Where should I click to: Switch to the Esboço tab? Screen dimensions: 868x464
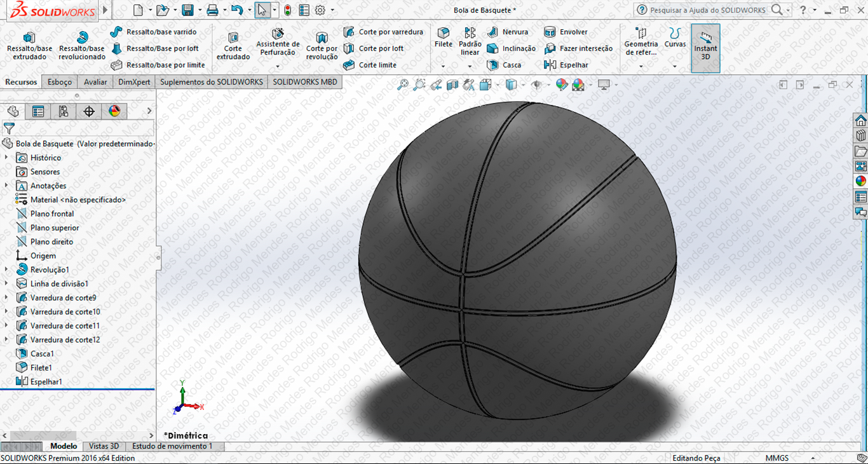point(60,82)
